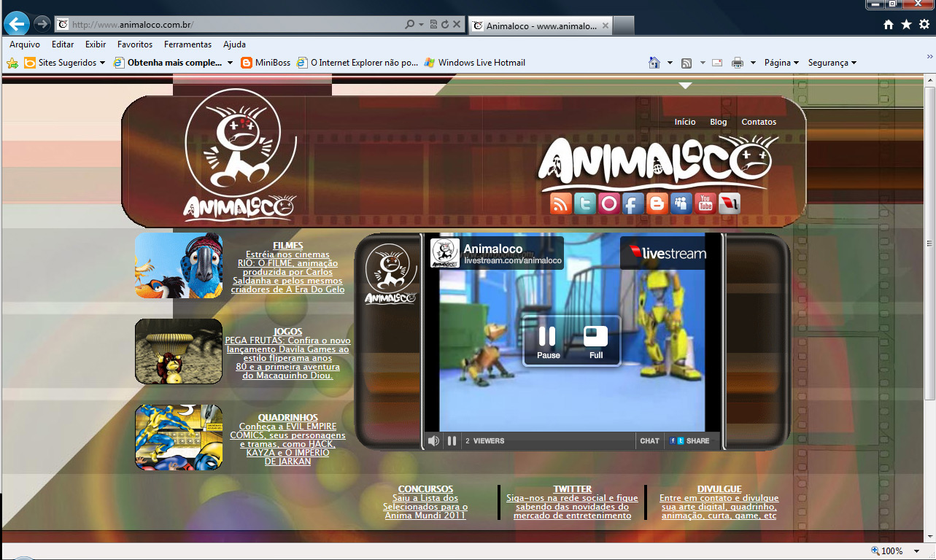This screenshot has width=936, height=560.
Task: Click the compatibility view icon in address bar
Action: tap(434, 24)
